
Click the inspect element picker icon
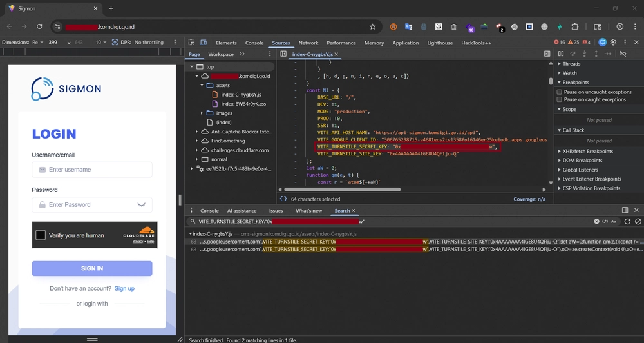click(191, 43)
